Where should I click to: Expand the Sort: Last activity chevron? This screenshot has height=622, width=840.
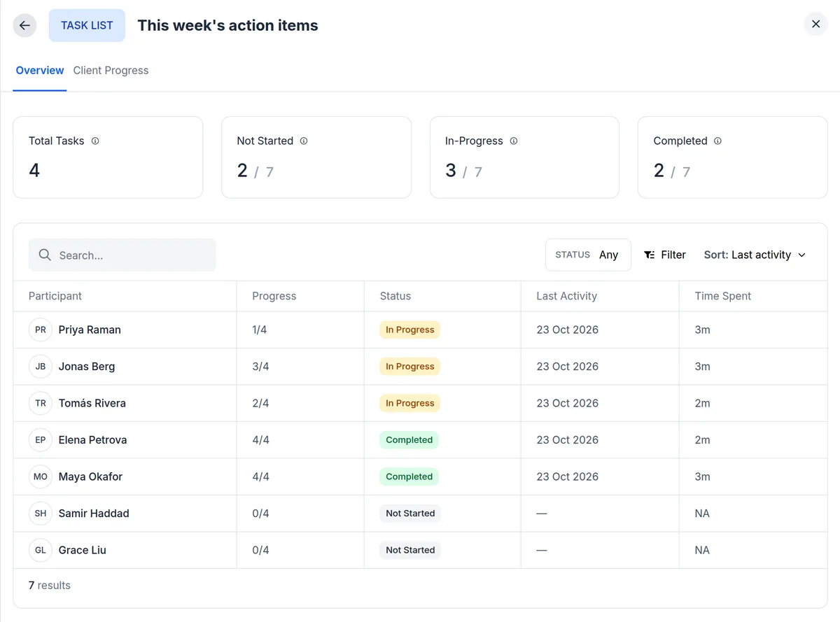pos(802,255)
